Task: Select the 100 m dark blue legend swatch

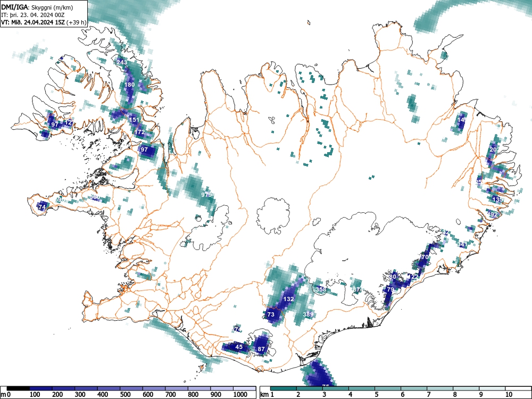Action: 41,388
